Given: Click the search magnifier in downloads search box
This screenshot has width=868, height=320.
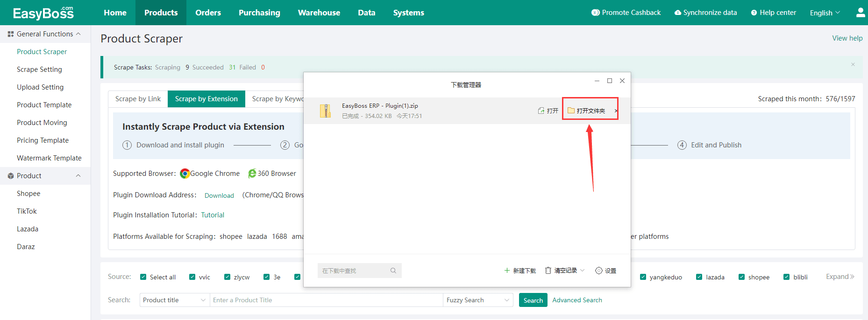Looking at the screenshot, I should pos(393,271).
